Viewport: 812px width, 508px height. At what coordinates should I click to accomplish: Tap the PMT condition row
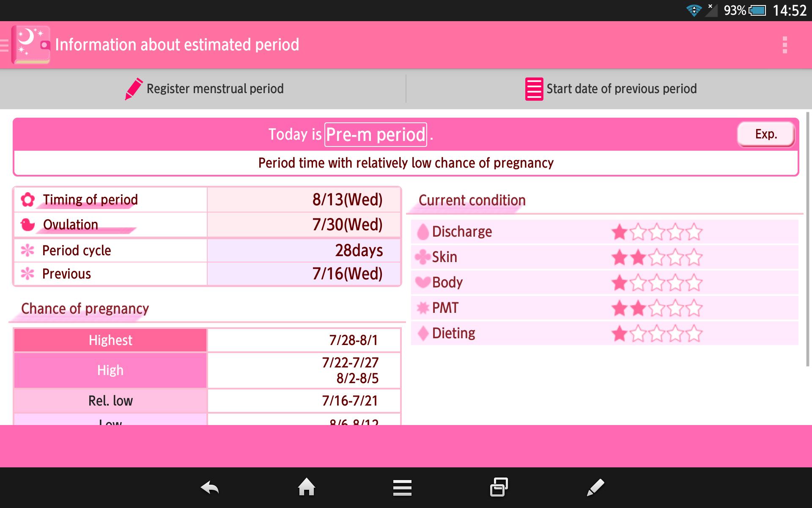pyautogui.click(x=604, y=308)
